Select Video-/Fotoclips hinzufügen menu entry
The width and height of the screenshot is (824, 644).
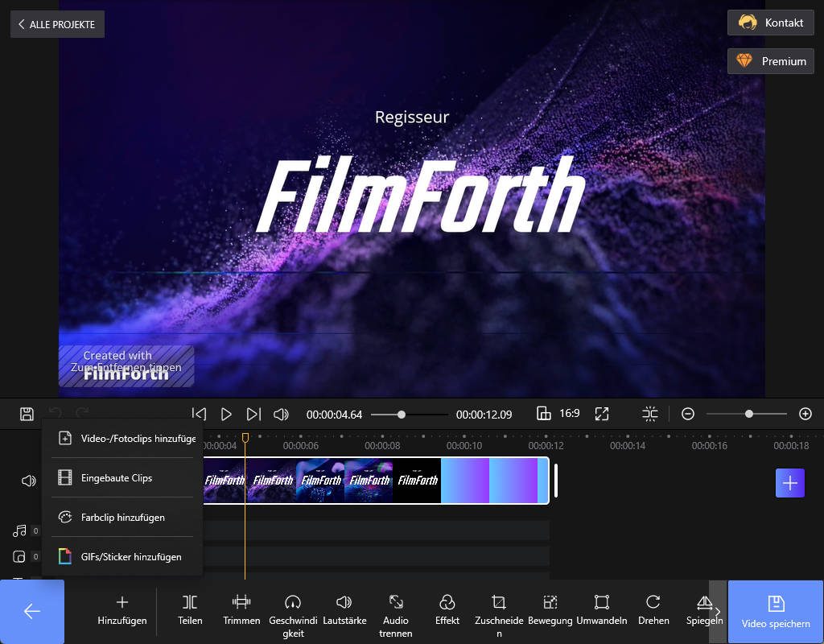pyautogui.click(x=122, y=439)
